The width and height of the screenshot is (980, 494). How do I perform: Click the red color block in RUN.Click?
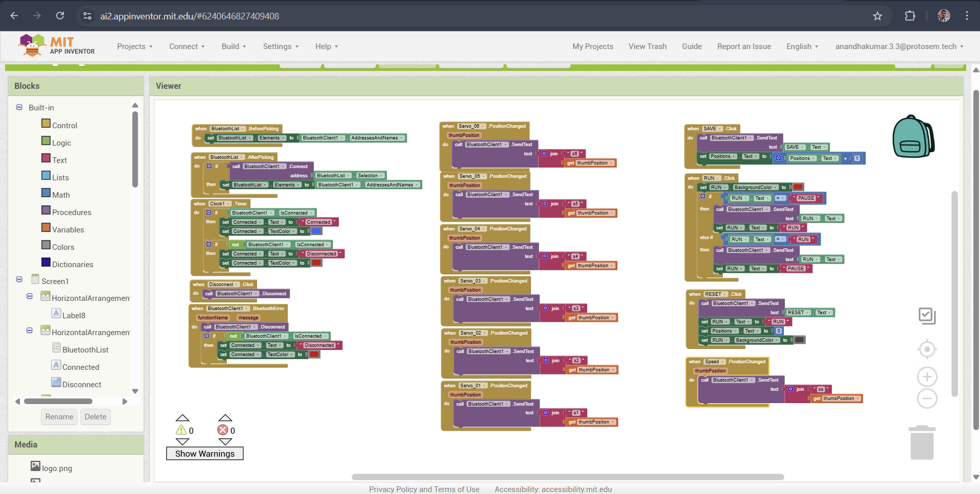pyautogui.click(x=798, y=187)
